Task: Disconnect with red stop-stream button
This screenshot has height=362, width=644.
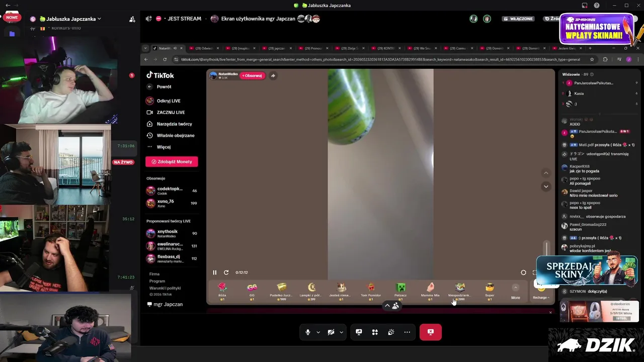Action: point(431,332)
